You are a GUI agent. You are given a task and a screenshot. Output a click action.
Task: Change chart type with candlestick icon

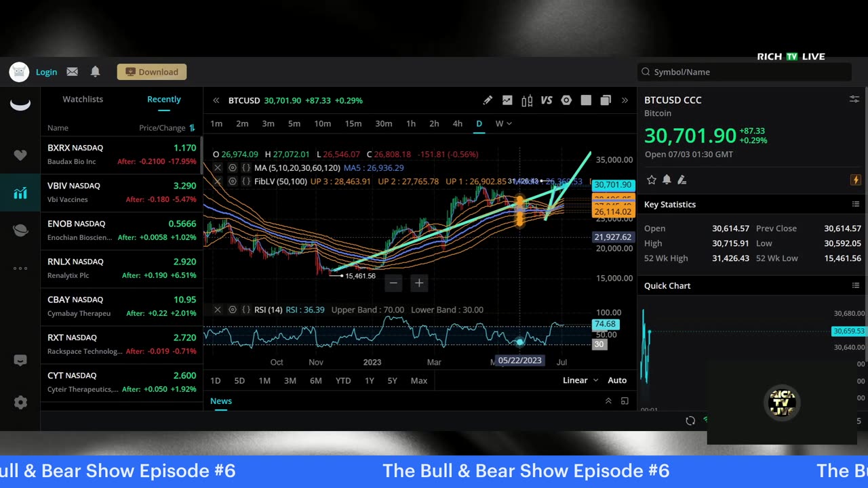tap(527, 100)
